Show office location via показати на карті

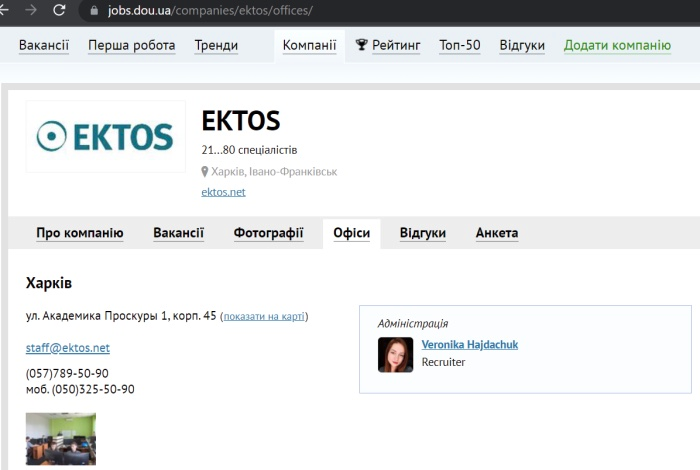pyautogui.click(x=264, y=317)
